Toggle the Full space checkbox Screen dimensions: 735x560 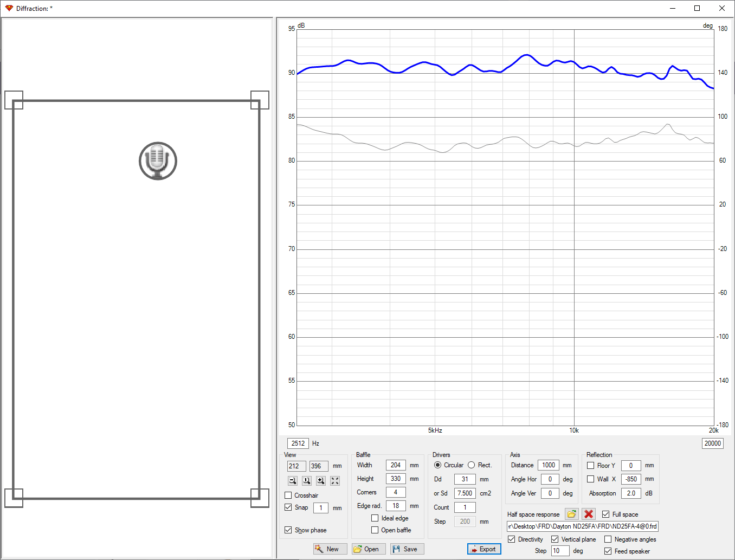coord(606,514)
